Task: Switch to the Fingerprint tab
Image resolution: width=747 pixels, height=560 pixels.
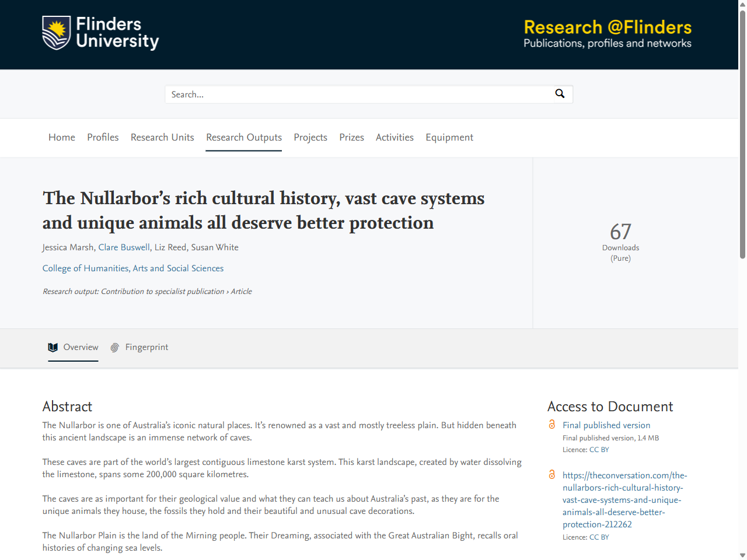Action: coord(139,348)
